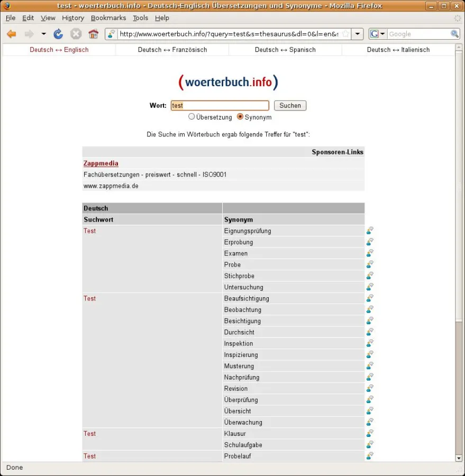Open the address bar history dropdown
This screenshot has height=476, width=465.
pos(358,33)
